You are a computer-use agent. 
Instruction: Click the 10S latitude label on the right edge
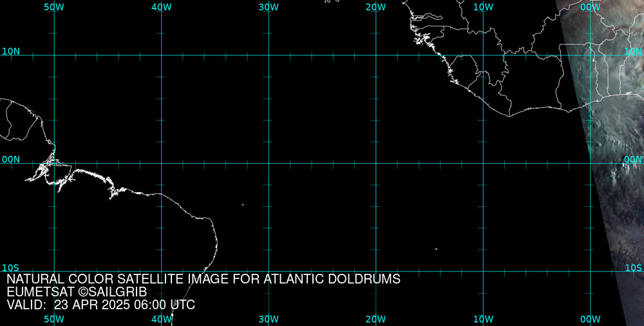(x=633, y=268)
